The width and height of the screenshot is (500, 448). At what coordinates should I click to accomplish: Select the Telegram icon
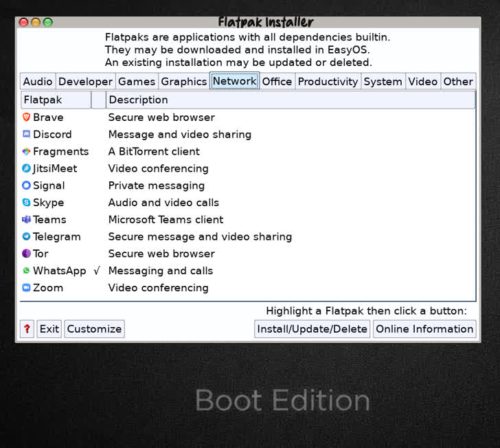(27, 236)
